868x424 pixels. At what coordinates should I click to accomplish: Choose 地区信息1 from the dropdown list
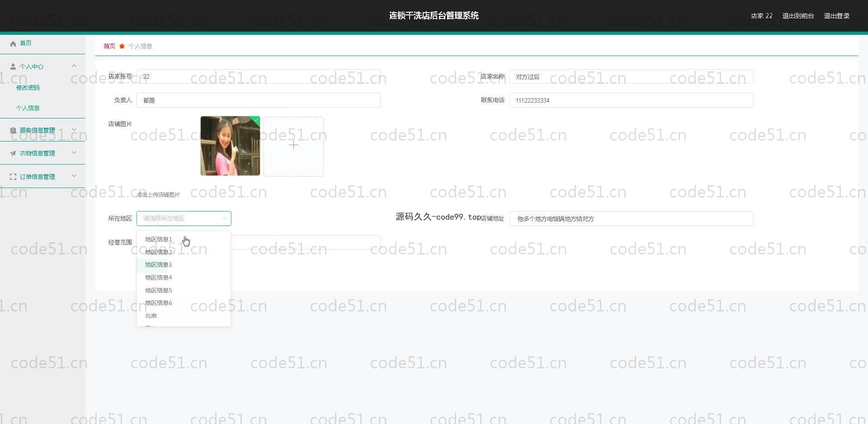point(184,240)
